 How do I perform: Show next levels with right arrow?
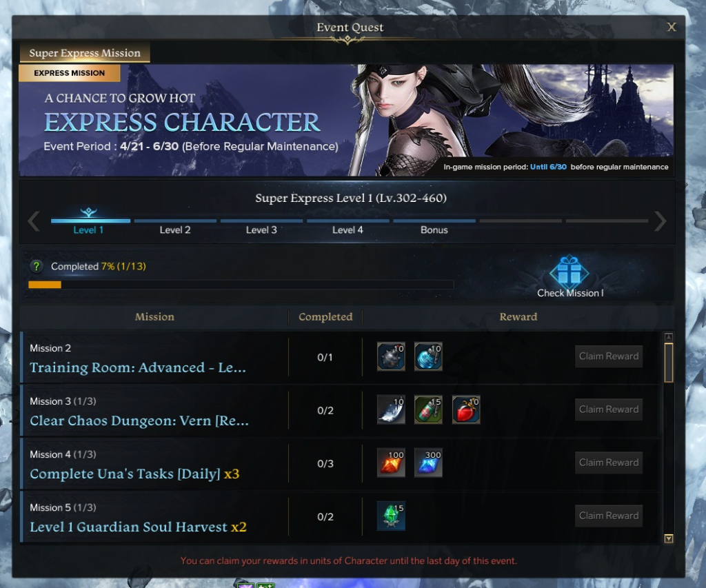click(x=660, y=221)
